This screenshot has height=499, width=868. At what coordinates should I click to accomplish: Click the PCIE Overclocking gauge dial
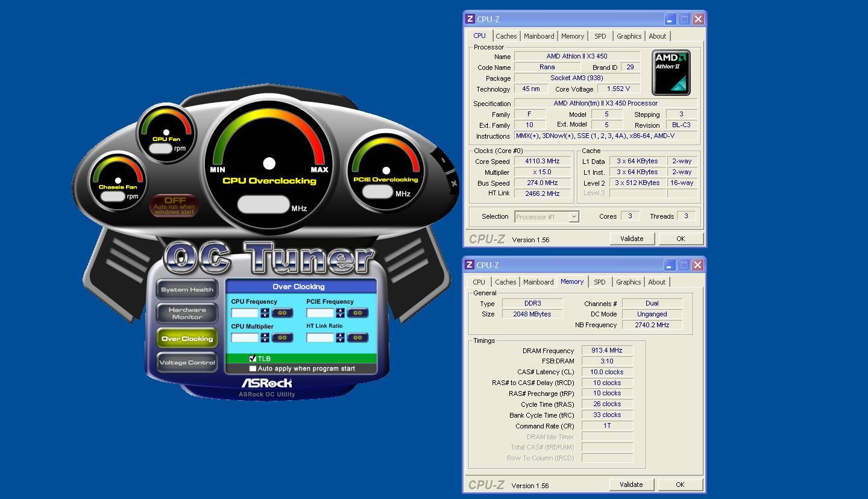coord(386,171)
